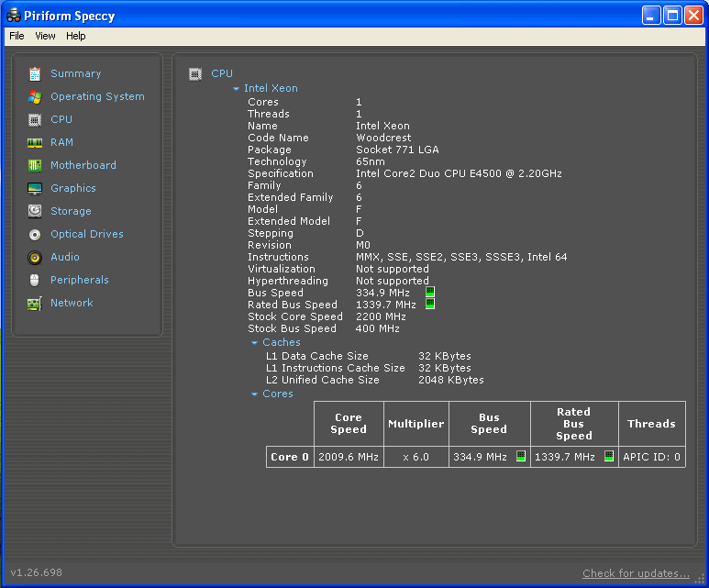Show the Optical Drives section
The width and height of the screenshot is (709, 588).
87,234
